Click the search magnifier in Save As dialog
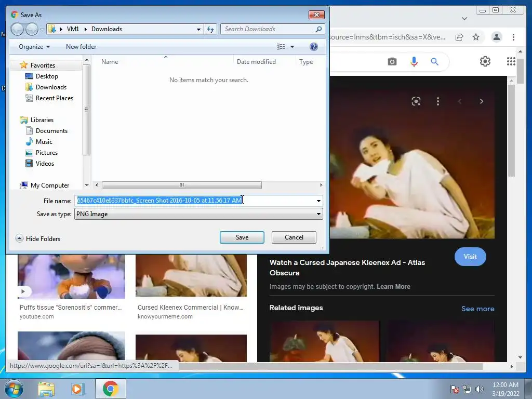The width and height of the screenshot is (532, 399). tap(318, 29)
